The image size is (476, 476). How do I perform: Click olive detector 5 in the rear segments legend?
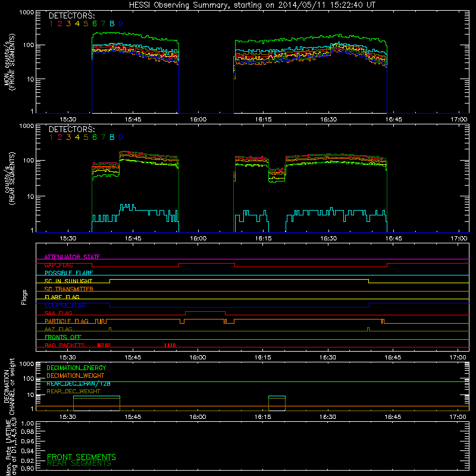tap(86, 137)
